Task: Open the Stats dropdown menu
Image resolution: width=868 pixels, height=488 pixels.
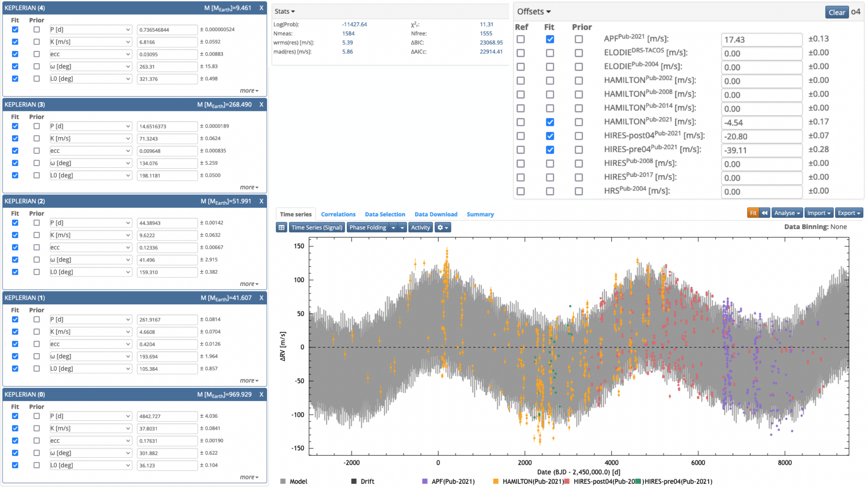Action: pos(285,12)
